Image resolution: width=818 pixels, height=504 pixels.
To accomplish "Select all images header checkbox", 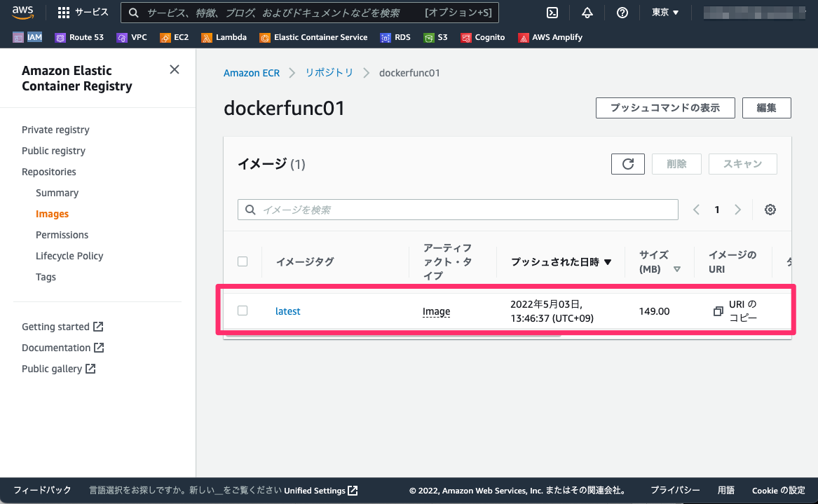I will point(243,261).
